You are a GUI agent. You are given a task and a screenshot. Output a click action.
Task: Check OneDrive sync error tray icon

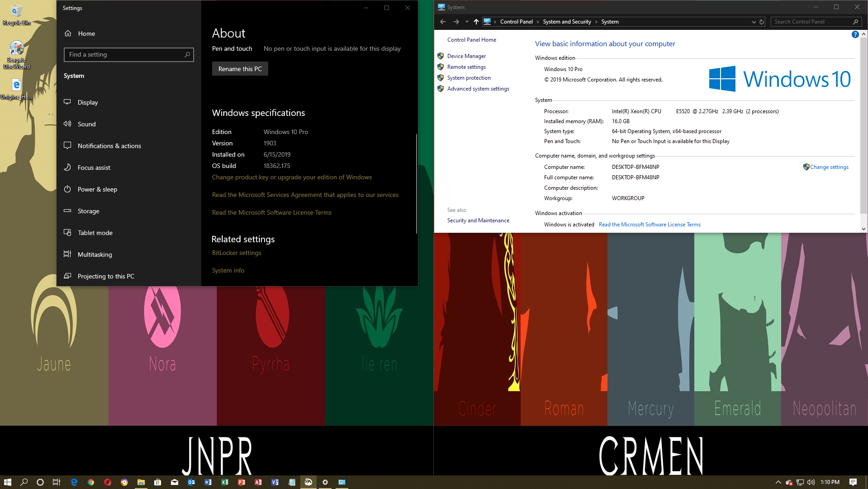pos(789,482)
